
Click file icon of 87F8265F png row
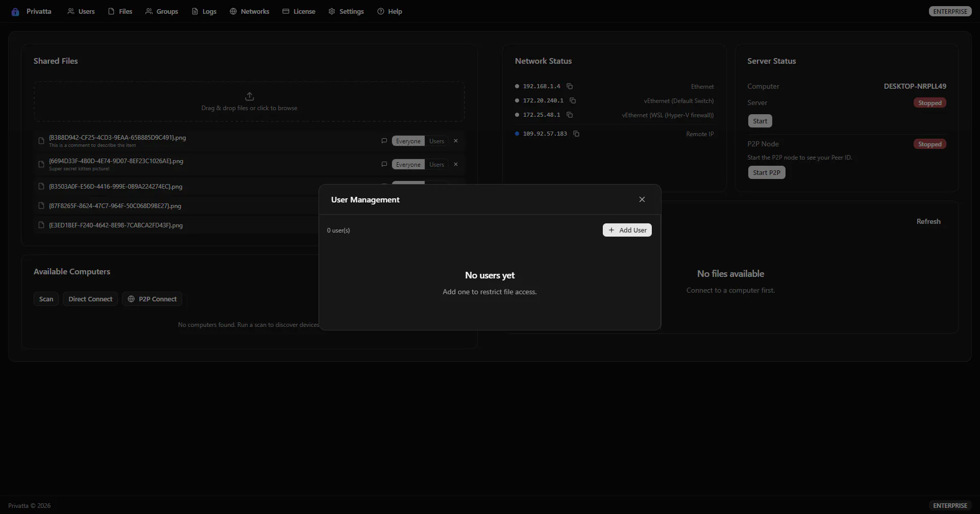tap(41, 205)
